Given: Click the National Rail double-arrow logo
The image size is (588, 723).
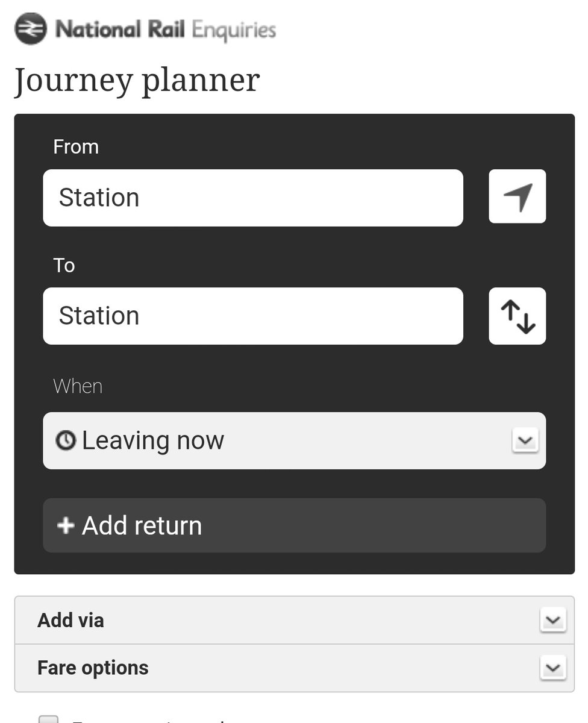Looking at the screenshot, I should [30, 28].
